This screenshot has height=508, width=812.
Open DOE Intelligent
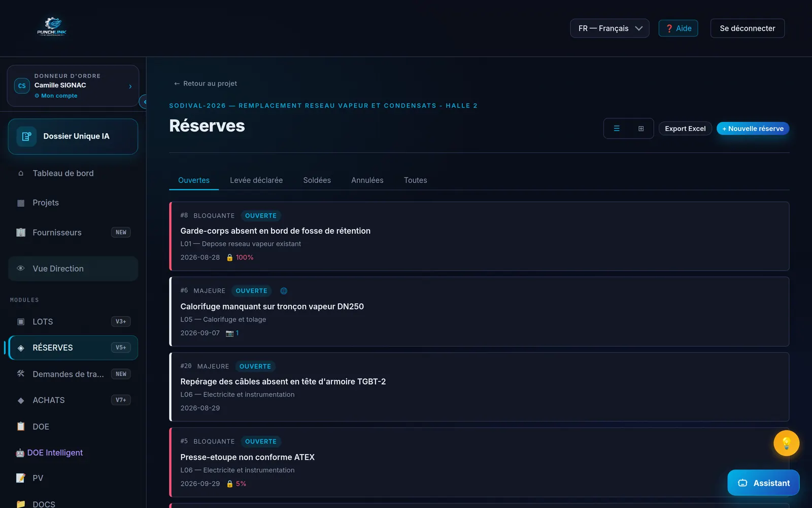55,453
